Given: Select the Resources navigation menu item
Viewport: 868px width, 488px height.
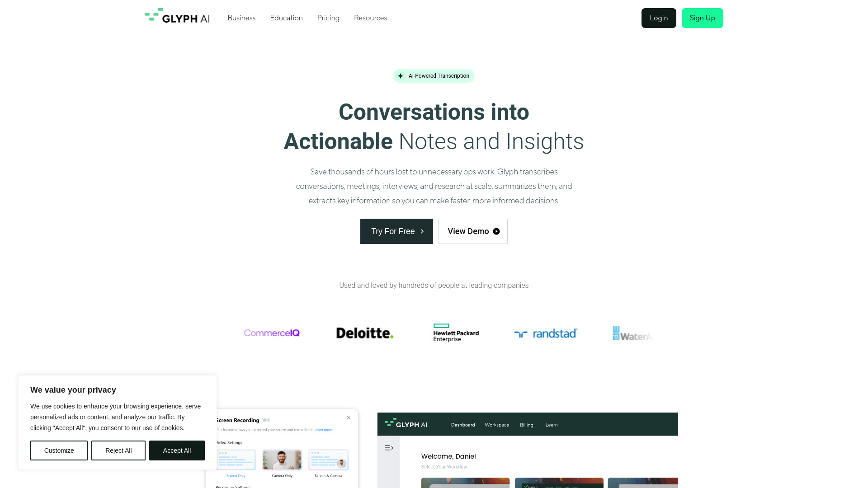Looking at the screenshot, I should (370, 18).
